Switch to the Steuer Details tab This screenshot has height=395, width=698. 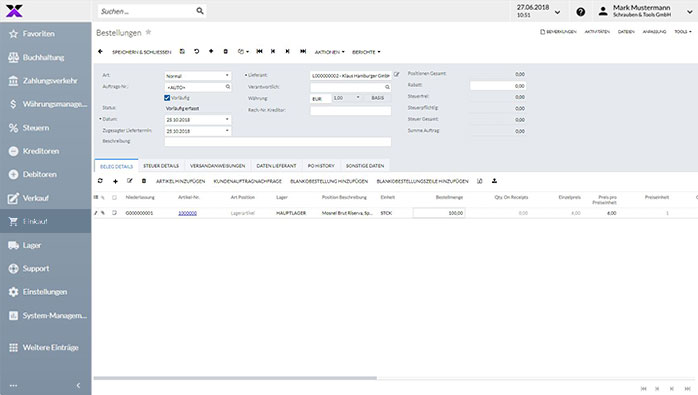pos(161,166)
